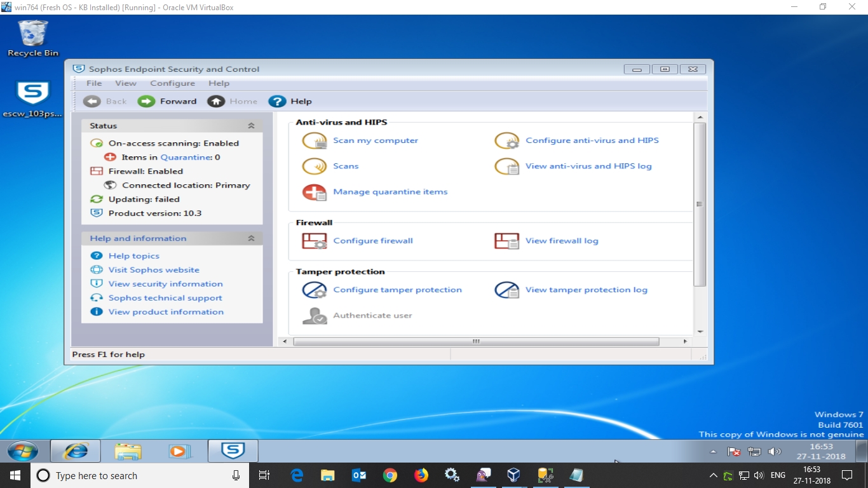Click the Back arrow toolbar icon
The image size is (868, 488).
(92, 101)
